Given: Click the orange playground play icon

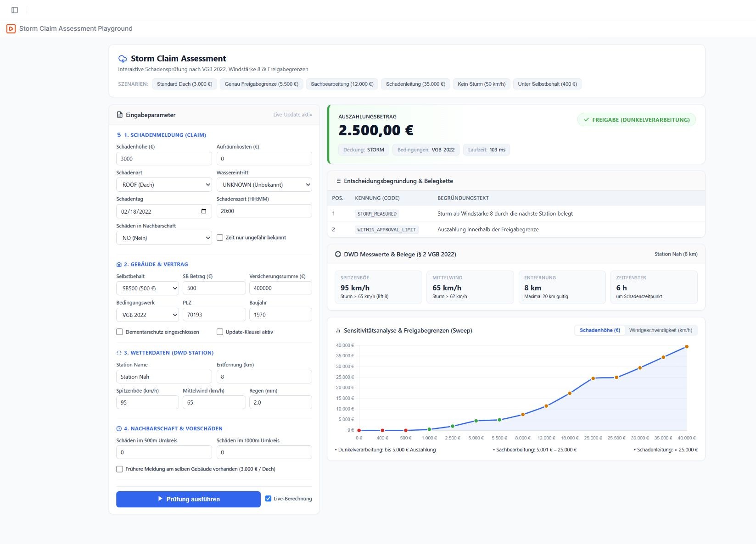Looking at the screenshot, I should coord(11,28).
